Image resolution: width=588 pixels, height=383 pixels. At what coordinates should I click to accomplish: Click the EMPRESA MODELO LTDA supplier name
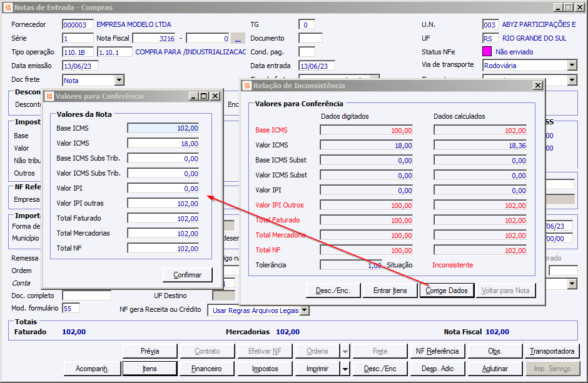coord(133,24)
